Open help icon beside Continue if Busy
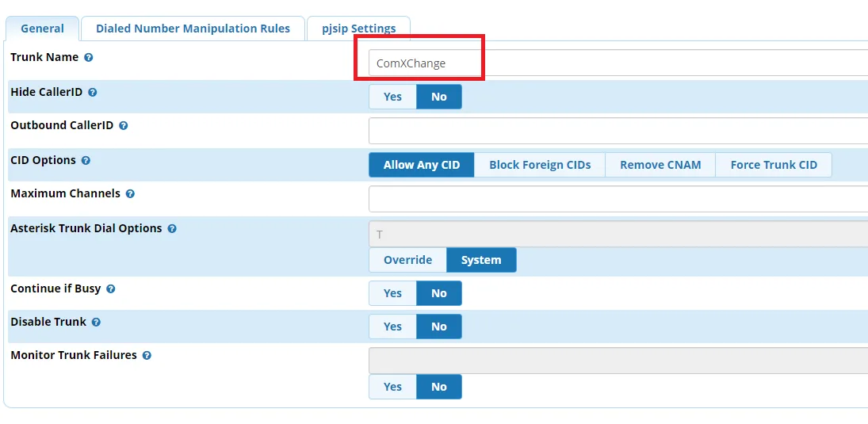This screenshot has height=424, width=868. (111, 289)
